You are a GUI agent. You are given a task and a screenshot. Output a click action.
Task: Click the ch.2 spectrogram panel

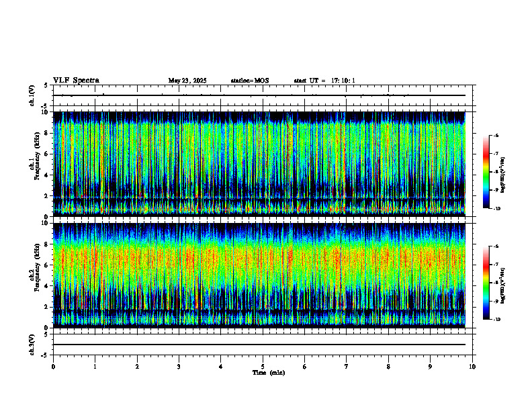pos(259,275)
